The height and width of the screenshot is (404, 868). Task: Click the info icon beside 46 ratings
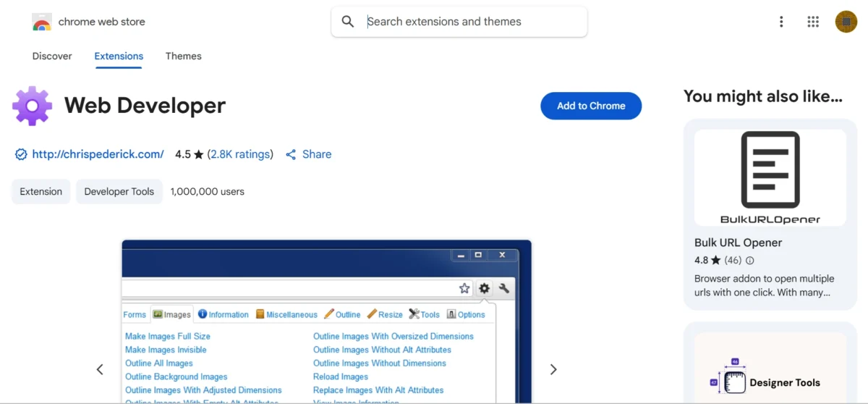(749, 261)
